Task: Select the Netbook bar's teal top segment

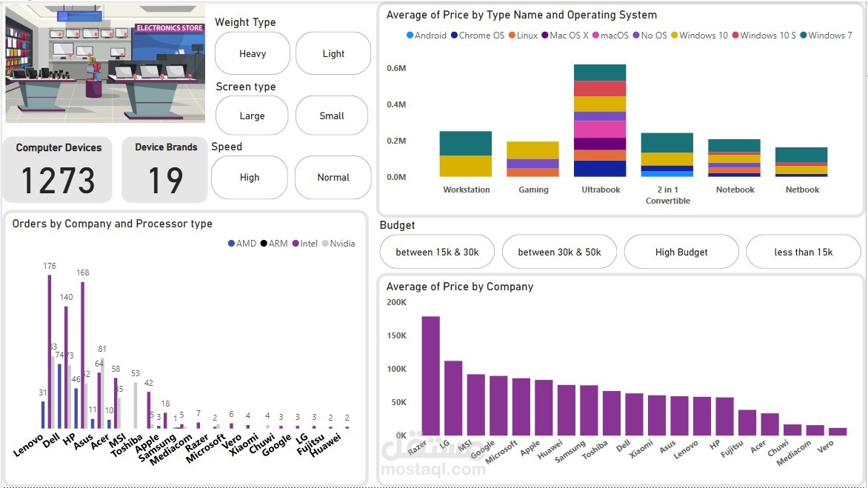Action: click(x=801, y=155)
